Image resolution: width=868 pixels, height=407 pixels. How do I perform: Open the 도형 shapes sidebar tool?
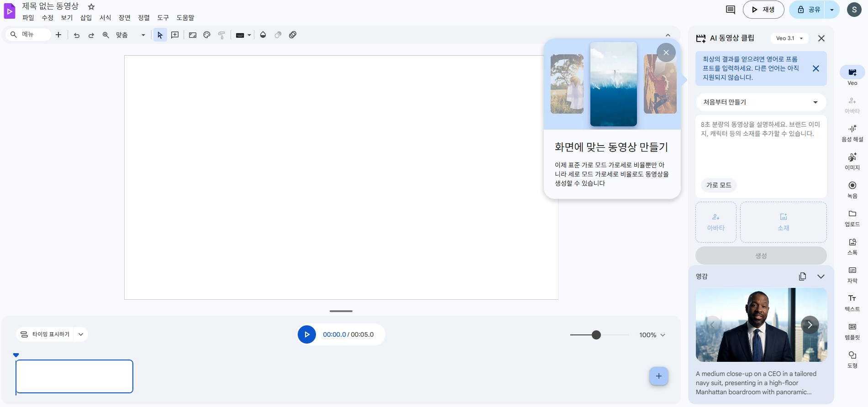pos(852,359)
